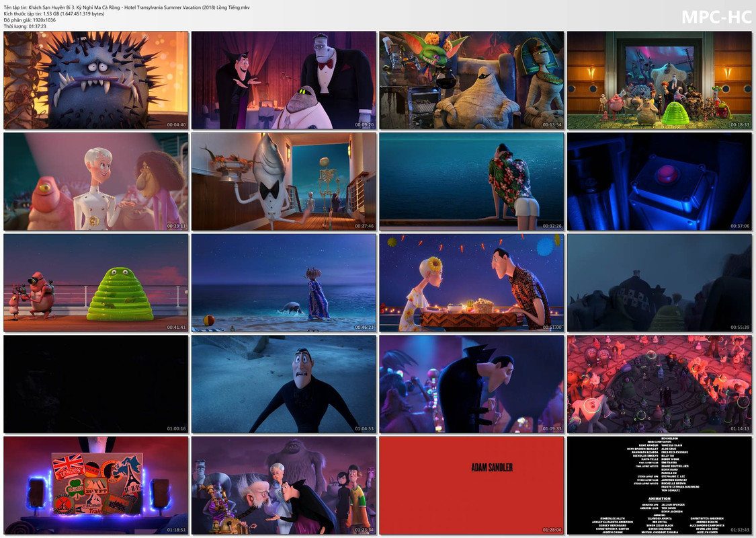Select the ocean view thumbnail at 00:32:26
The image size is (756, 538).
point(472,182)
